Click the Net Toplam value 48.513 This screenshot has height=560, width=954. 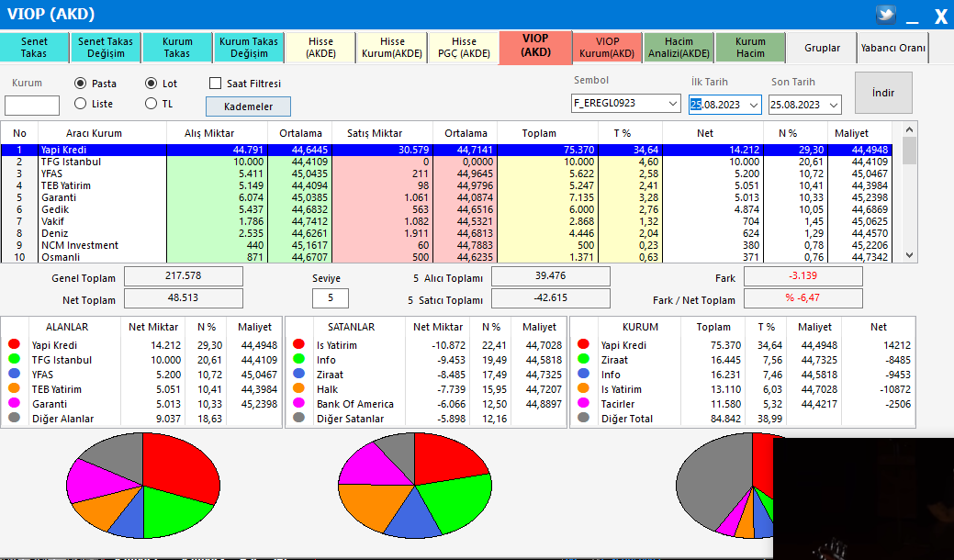[x=183, y=298]
